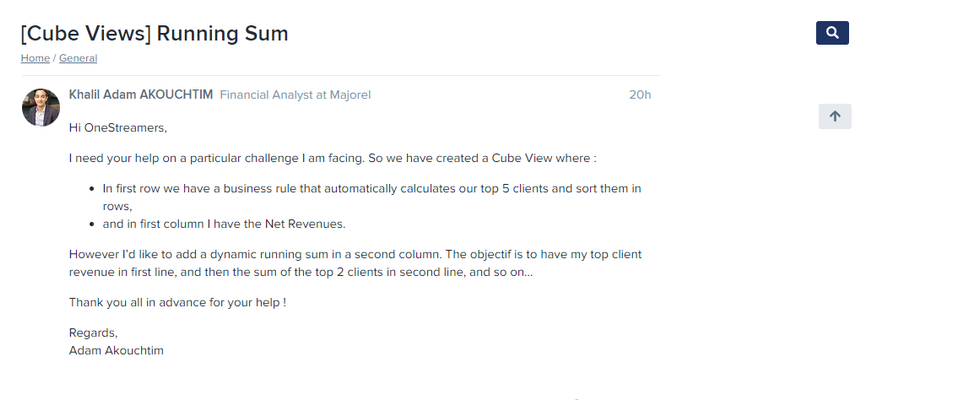Go to the Home breadcrumb link
980x400 pixels.
(x=35, y=58)
